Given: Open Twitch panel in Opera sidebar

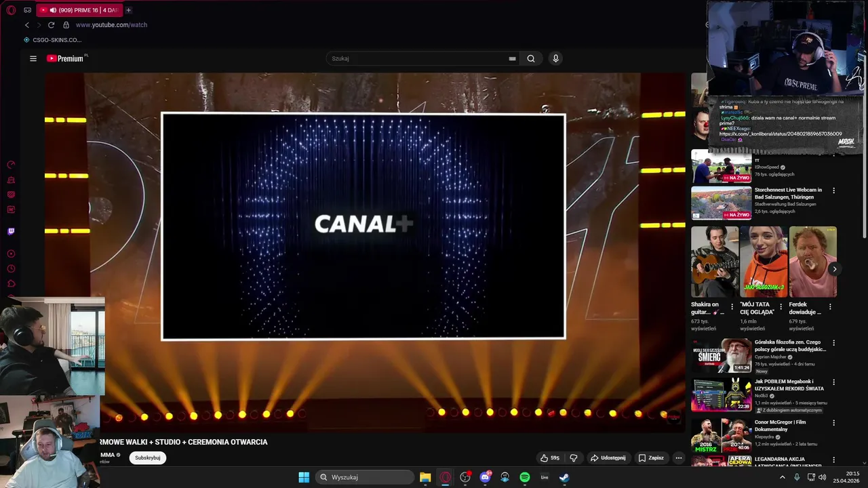Looking at the screenshot, I should 11,231.
